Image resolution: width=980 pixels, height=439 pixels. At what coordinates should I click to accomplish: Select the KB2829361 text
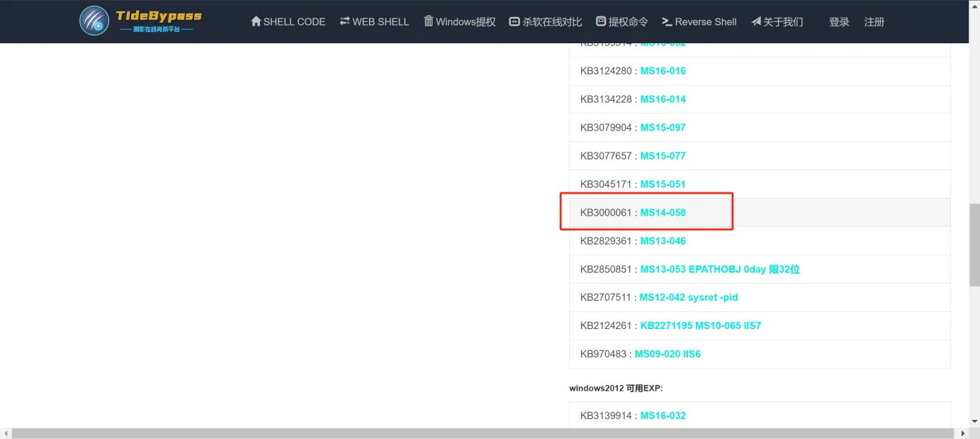coord(606,241)
